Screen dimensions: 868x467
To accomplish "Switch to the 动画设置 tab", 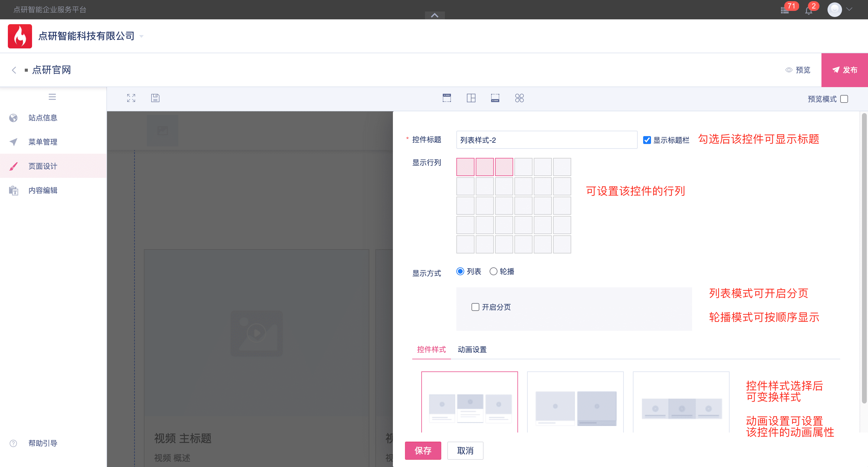I will pos(472,349).
